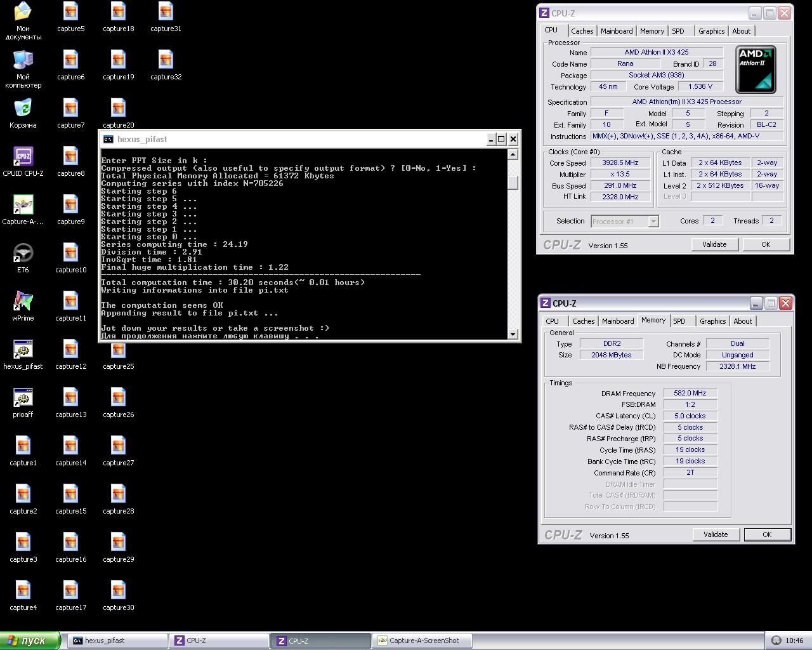Switch to Capture-A-ScreenShot taskbar button
This screenshot has width=812, height=650.
pos(422,640)
